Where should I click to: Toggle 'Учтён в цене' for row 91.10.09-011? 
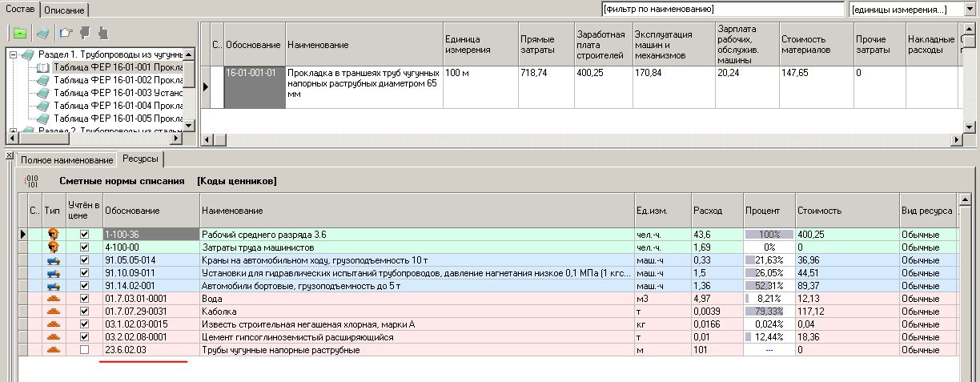[84, 273]
